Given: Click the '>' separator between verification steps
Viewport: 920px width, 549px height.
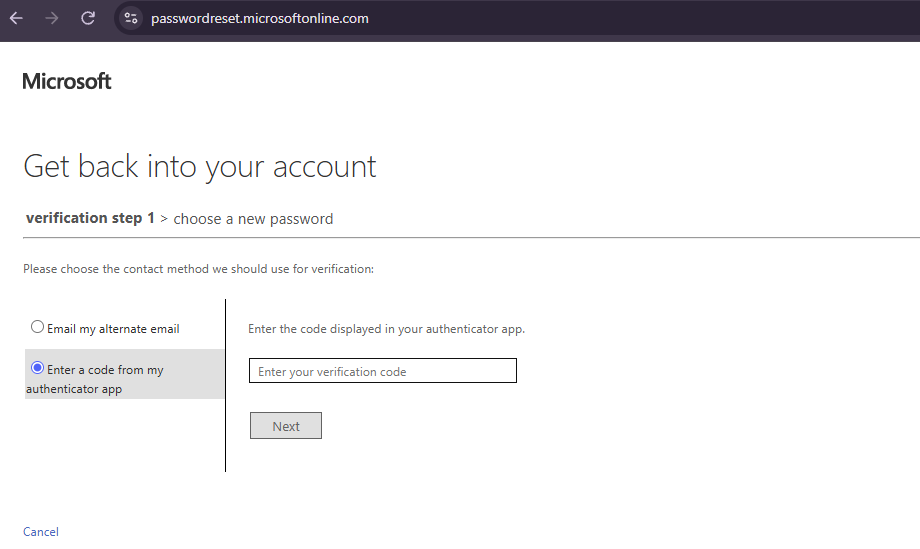Looking at the screenshot, I should pyautogui.click(x=164, y=219).
